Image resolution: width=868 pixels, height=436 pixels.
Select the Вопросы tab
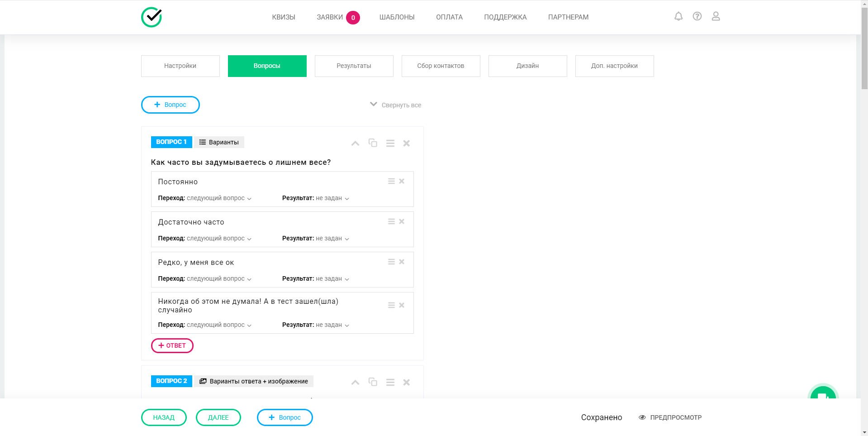coord(267,66)
